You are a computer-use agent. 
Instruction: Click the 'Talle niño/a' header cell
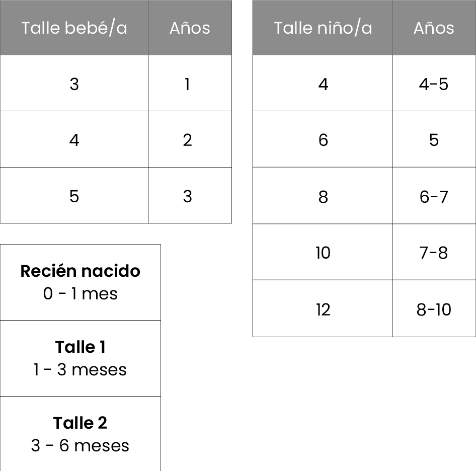coord(323,28)
